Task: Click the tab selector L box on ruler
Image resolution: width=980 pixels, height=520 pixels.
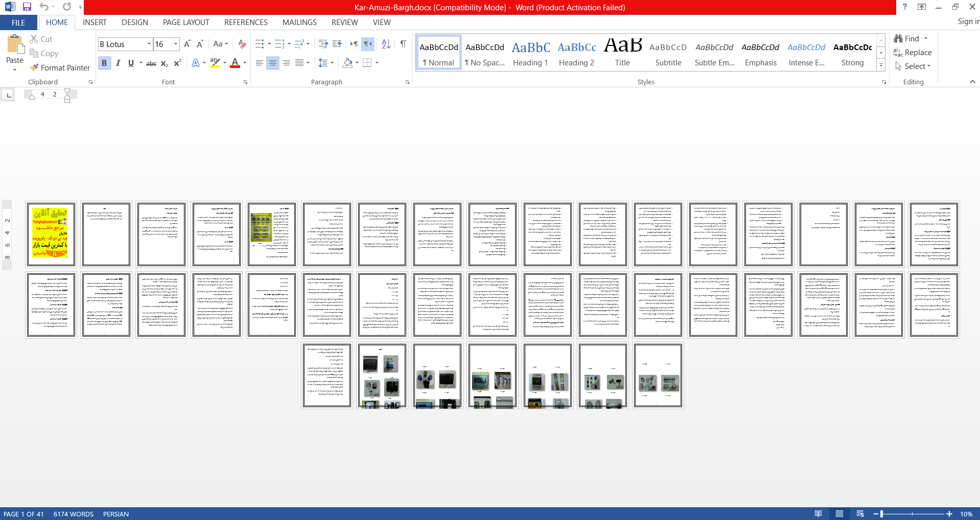Action: tap(8, 95)
